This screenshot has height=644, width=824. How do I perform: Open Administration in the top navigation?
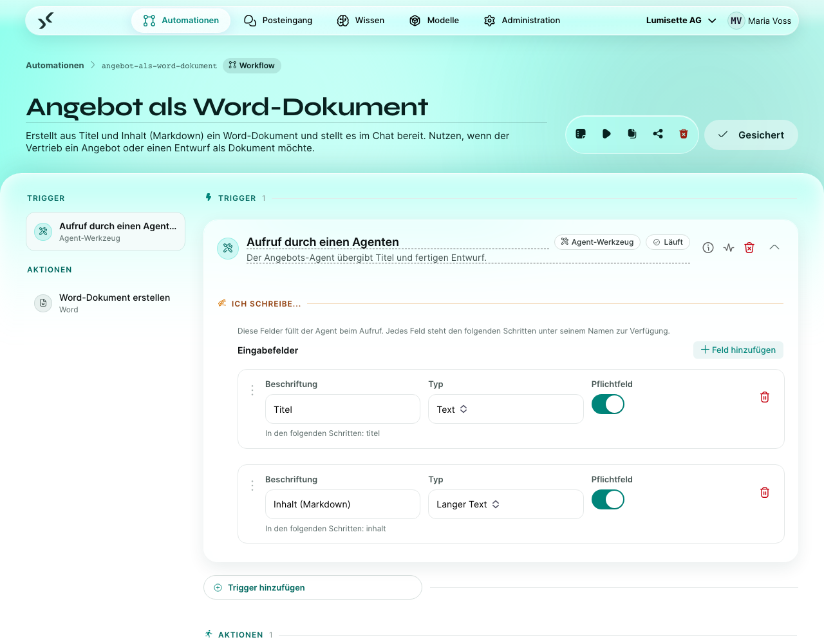tap(522, 21)
